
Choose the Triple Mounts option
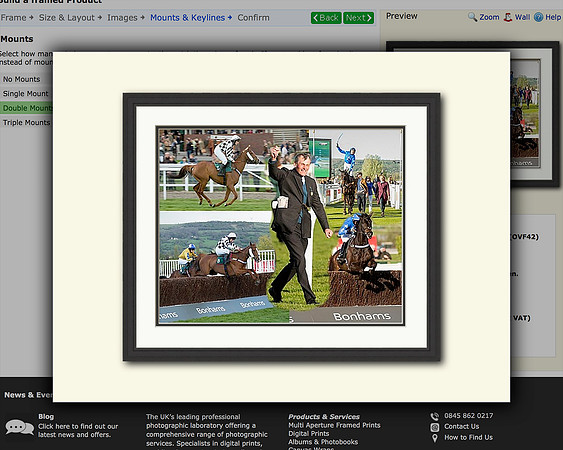pyautogui.click(x=26, y=122)
